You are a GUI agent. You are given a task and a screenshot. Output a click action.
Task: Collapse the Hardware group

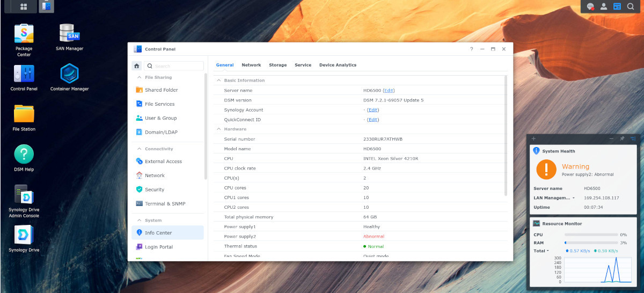pos(218,129)
